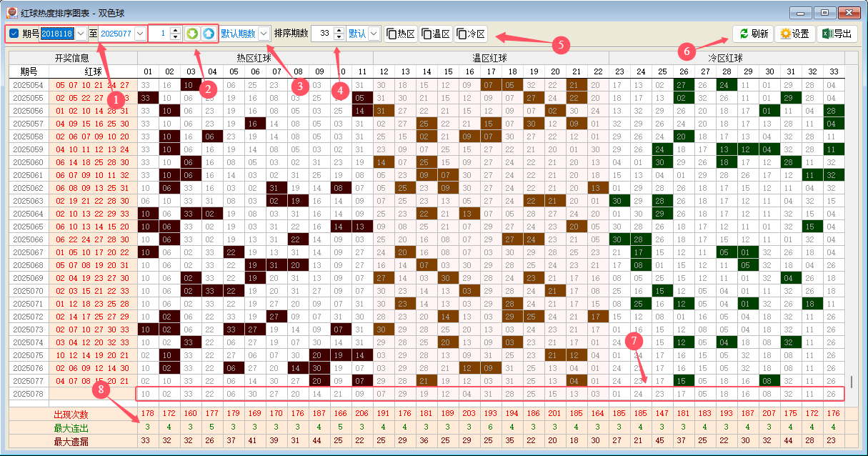Open the 默认期数 dropdown
Image resolution: width=868 pixels, height=456 pixels.
[264, 34]
